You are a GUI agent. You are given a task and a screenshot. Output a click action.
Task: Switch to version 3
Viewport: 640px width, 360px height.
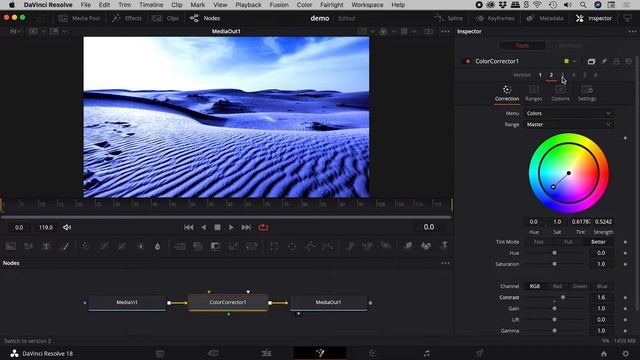562,75
